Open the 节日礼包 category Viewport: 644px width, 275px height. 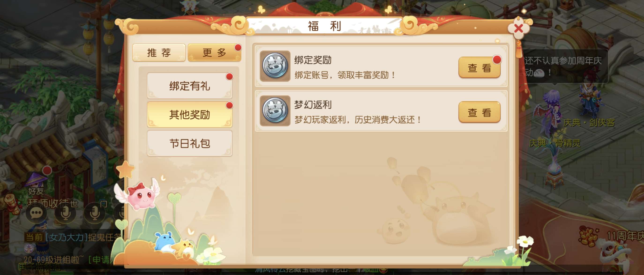[x=190, y=143]
